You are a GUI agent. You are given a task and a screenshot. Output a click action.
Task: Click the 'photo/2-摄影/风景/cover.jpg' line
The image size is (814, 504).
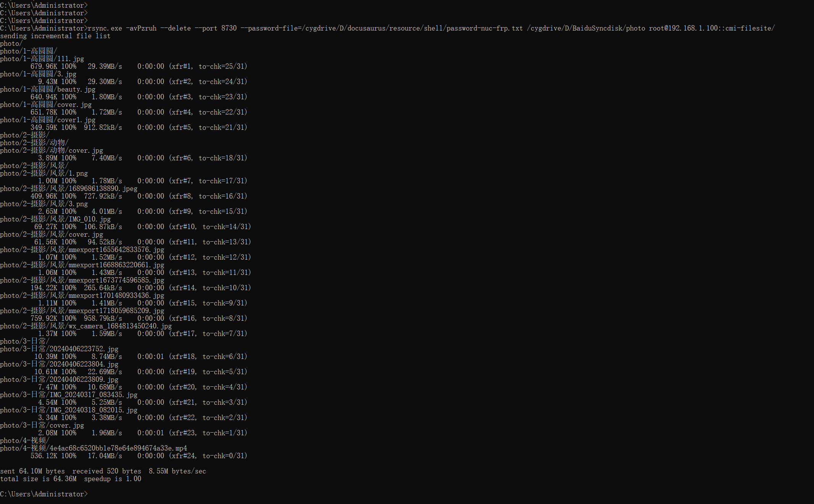pos(52,234)
